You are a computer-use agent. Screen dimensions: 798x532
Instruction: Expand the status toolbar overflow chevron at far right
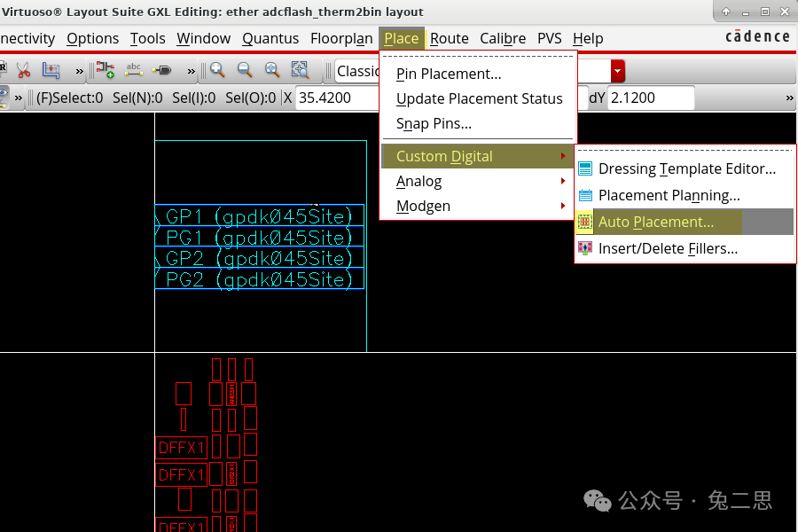(789, 98)
